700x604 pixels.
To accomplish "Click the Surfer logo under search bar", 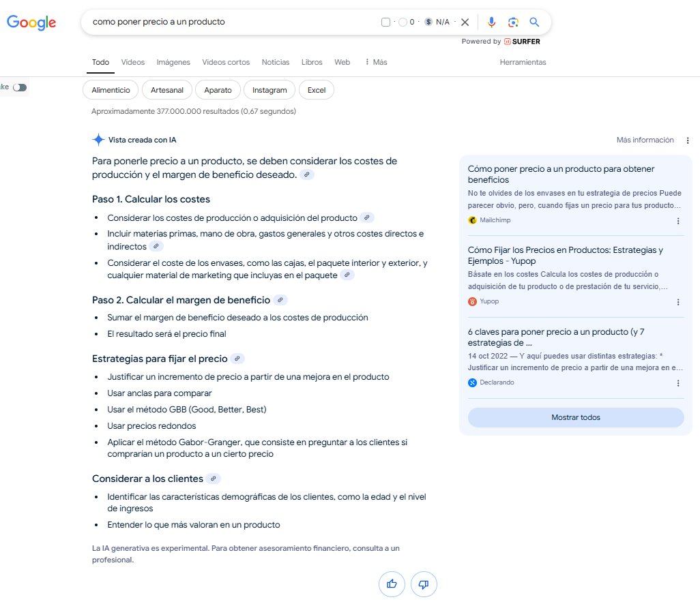I will (522, 42).
